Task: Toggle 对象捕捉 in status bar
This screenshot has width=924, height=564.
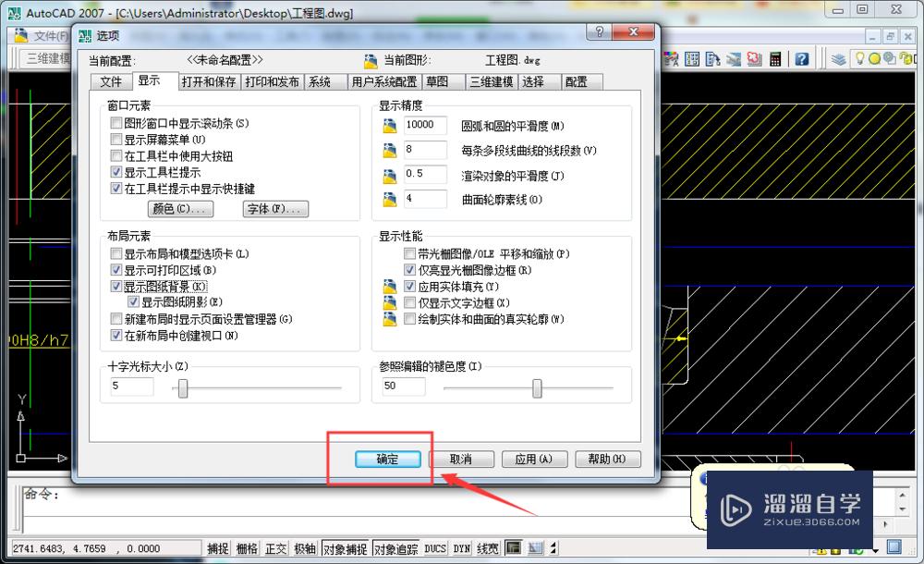Action: (346, 548)
